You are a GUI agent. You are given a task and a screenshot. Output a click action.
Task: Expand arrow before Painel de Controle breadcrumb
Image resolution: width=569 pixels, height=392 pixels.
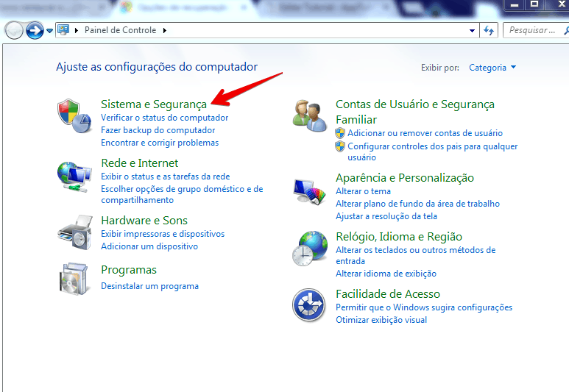(x=77, y=30)
